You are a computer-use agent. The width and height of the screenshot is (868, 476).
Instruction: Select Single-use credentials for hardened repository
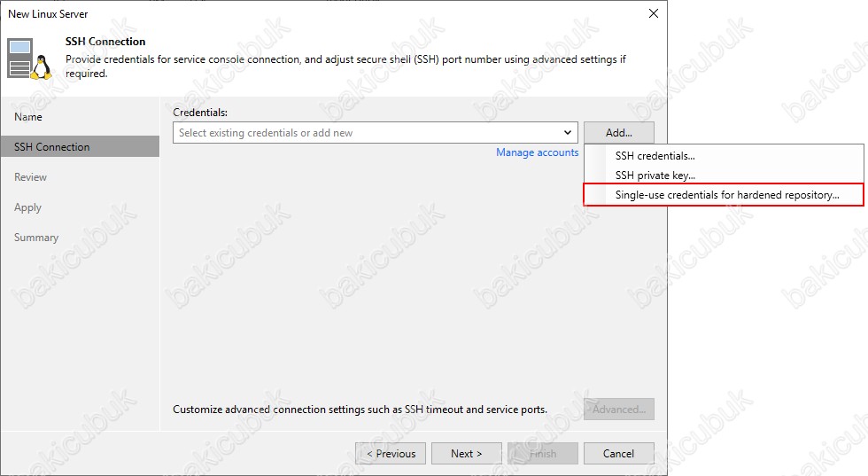(x=726, y=195)
